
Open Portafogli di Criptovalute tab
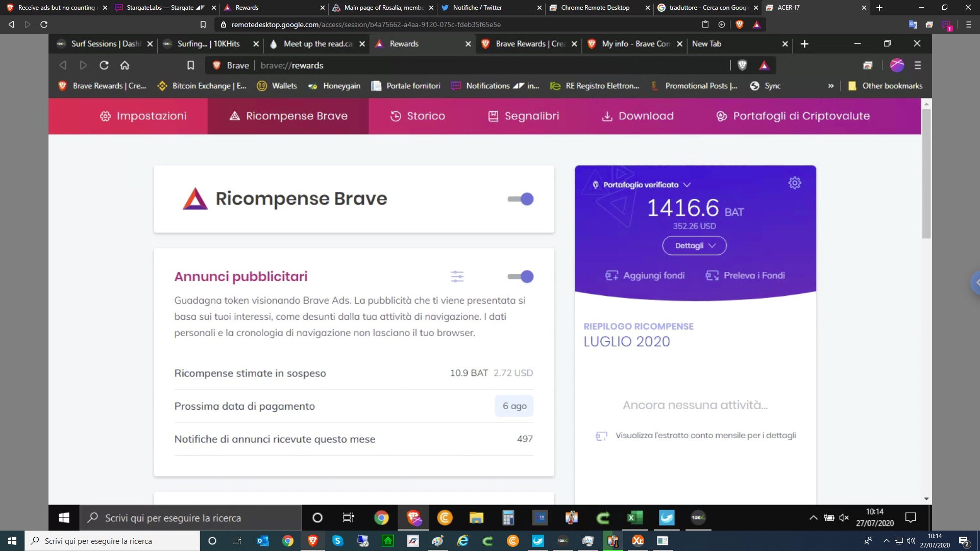tap(793, 116)
